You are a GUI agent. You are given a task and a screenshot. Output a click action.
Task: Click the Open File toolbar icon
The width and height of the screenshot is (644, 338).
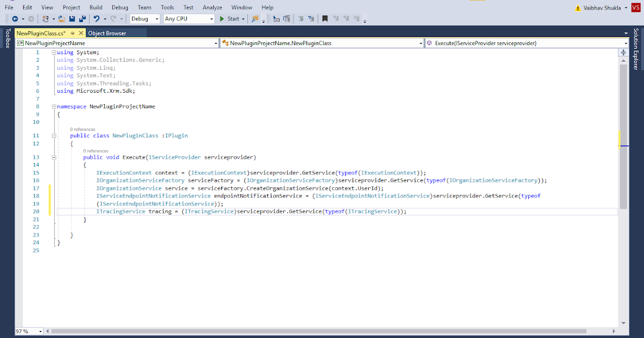click(61, 18)
